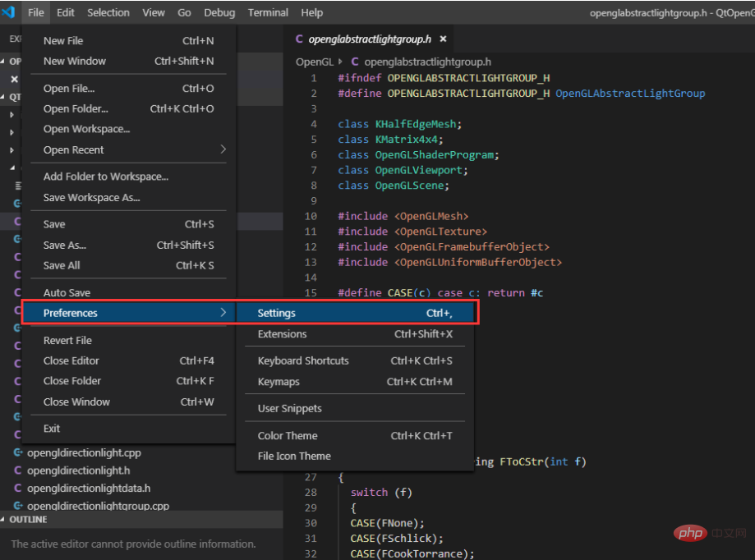Collapse the OUTLINE panel section
Viewport: 755px width, 560px height.
(141, 520)
